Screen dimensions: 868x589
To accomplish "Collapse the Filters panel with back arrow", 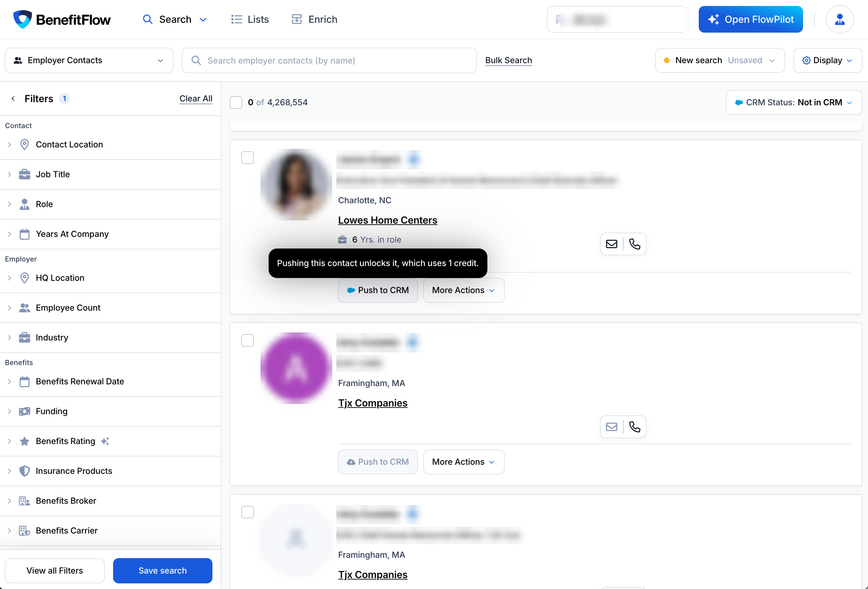I will pos(13,99).
